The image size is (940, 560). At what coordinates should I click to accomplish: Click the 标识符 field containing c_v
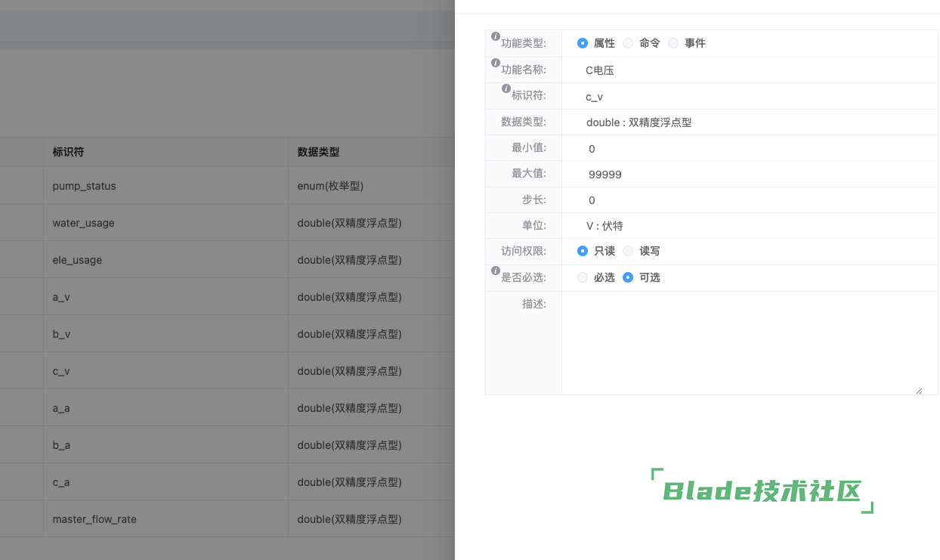[748, 97]
